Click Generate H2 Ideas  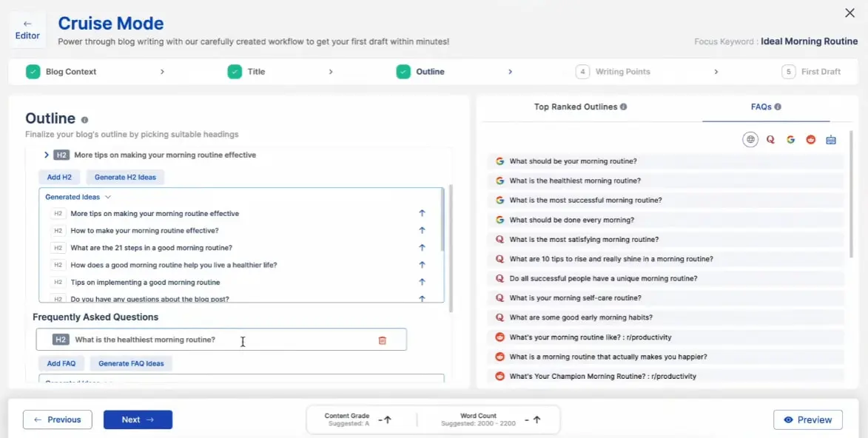125,177
